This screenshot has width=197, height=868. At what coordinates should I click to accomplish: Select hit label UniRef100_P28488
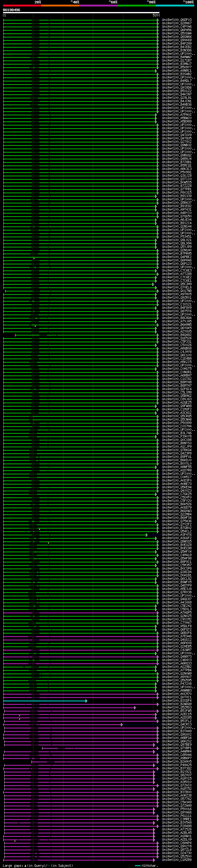(x=177, y=826)
